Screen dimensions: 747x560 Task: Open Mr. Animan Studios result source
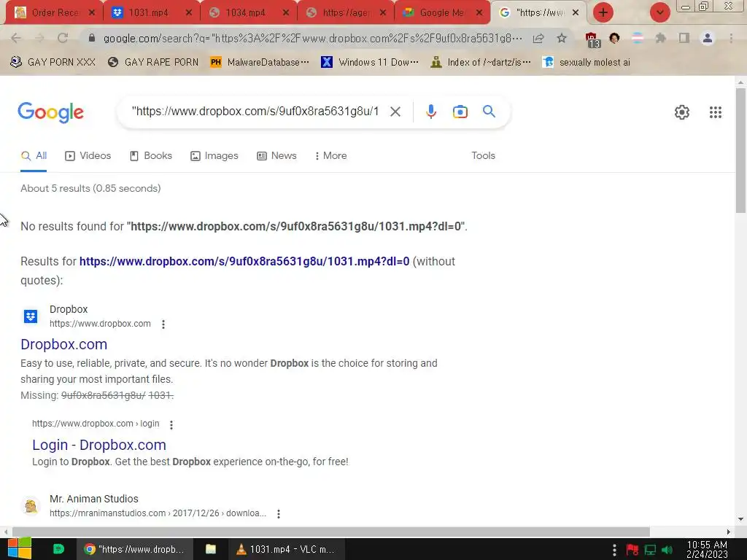(x=94, y=499)
